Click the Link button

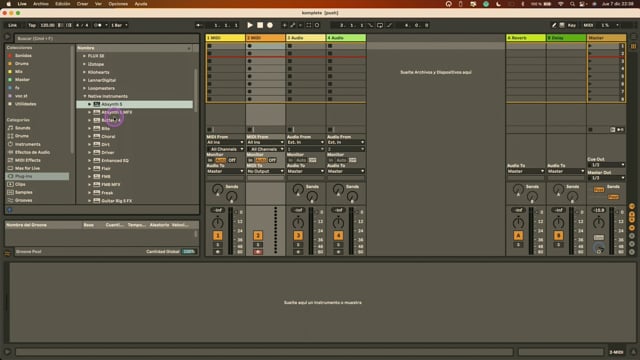click(x=13, y=25)
